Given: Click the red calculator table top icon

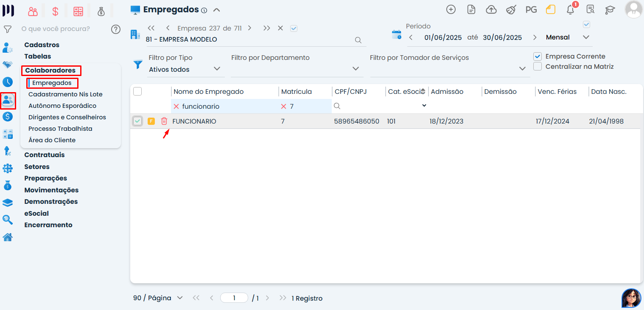Looking at the screenshot, I should coord(78,11).
